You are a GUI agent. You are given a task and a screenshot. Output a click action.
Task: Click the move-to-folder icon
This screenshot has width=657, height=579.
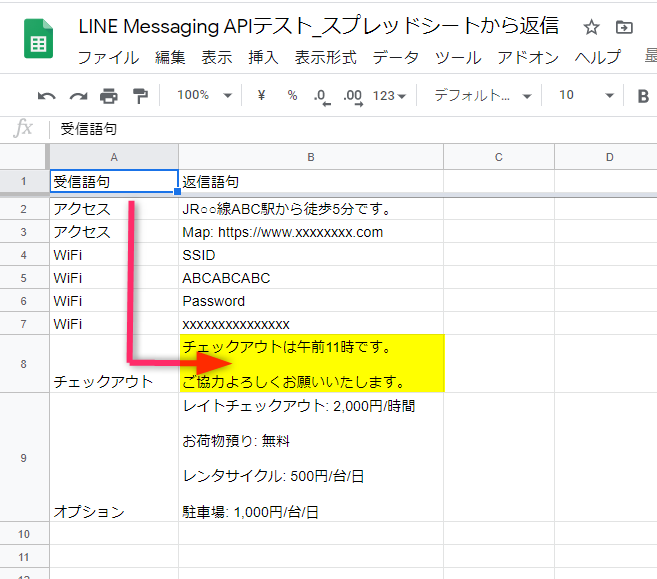[x=624, y=28]
